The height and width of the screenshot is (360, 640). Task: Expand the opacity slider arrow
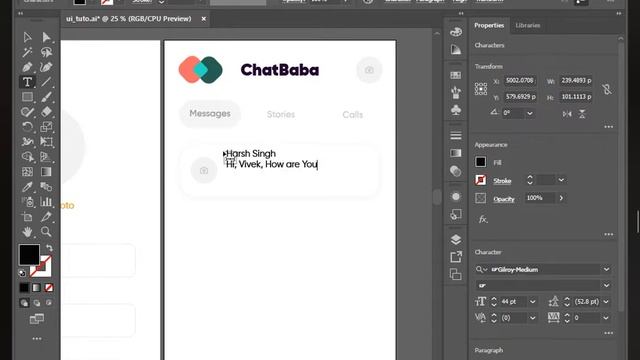coord(561,198)
